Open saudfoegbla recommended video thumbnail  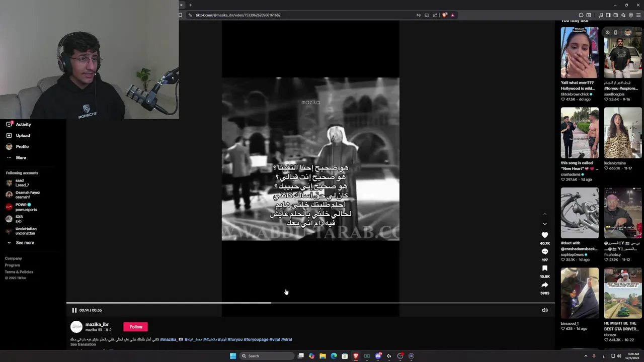(623, 52)
